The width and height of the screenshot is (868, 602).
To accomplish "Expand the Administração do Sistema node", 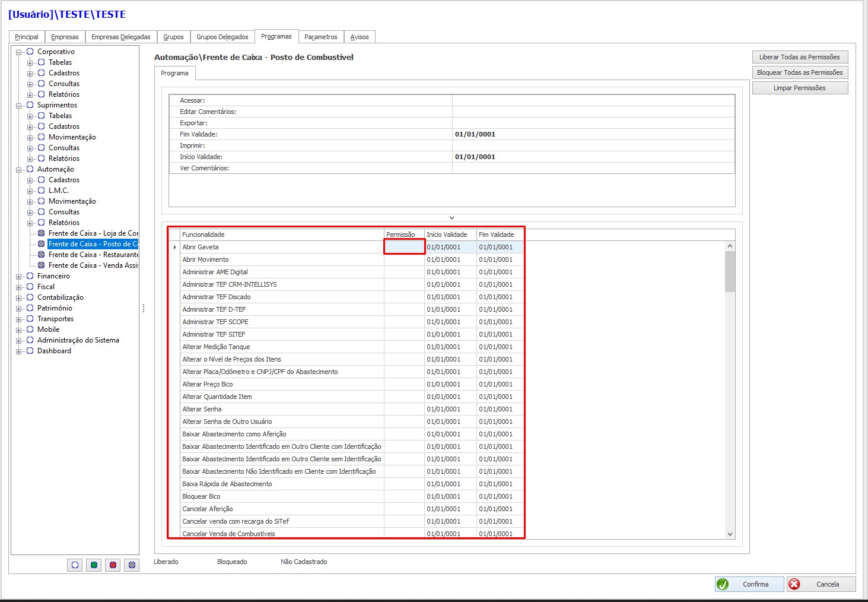I will (x=19, y=341).
